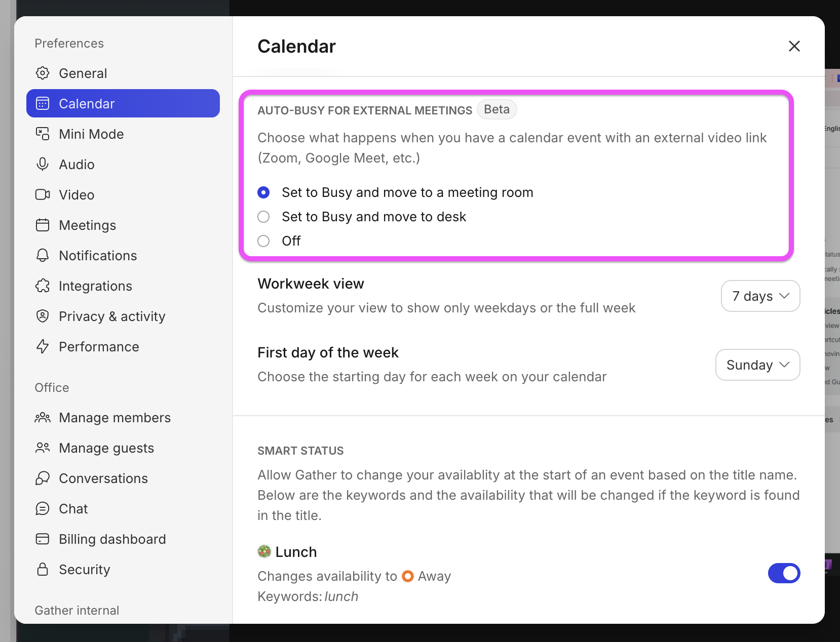Screen dimensions: 840x642
Task: Click the Audio microphone icon
Action: coord(43,165)
